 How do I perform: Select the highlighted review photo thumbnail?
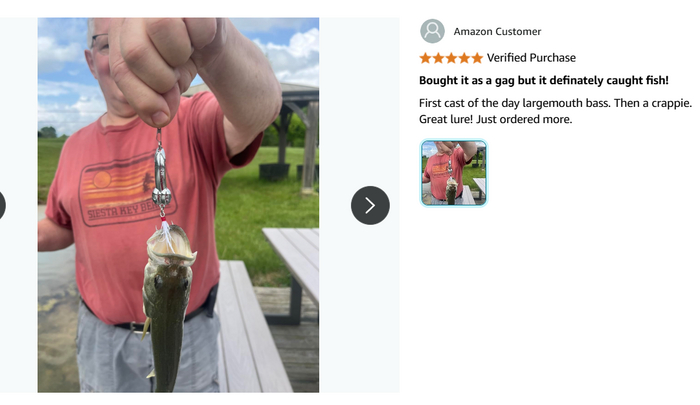coord(454,173)
